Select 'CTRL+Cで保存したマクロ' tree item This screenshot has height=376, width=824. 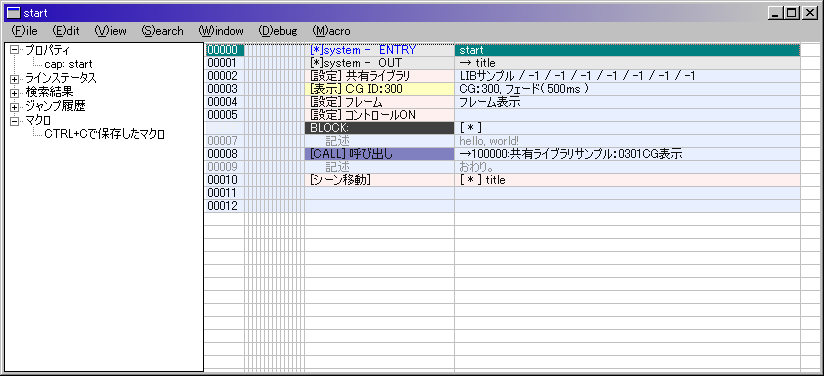(x=105, y=135)
